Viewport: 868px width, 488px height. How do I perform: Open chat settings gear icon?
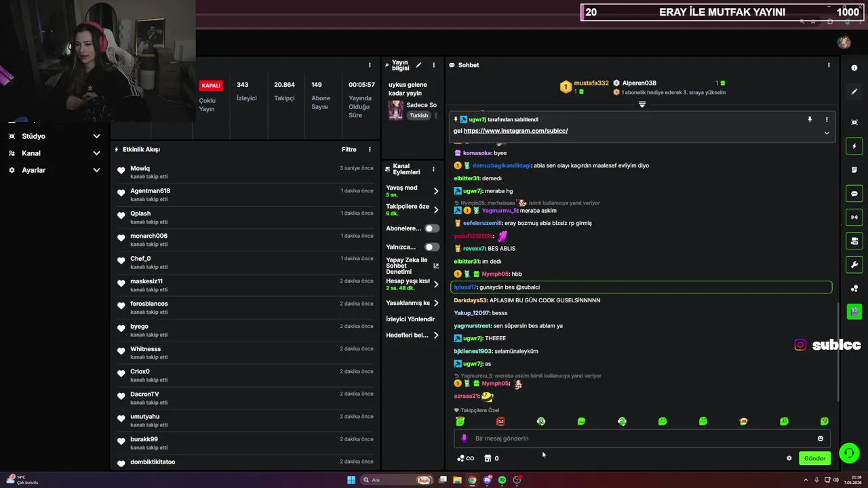(x=789, y=458)
